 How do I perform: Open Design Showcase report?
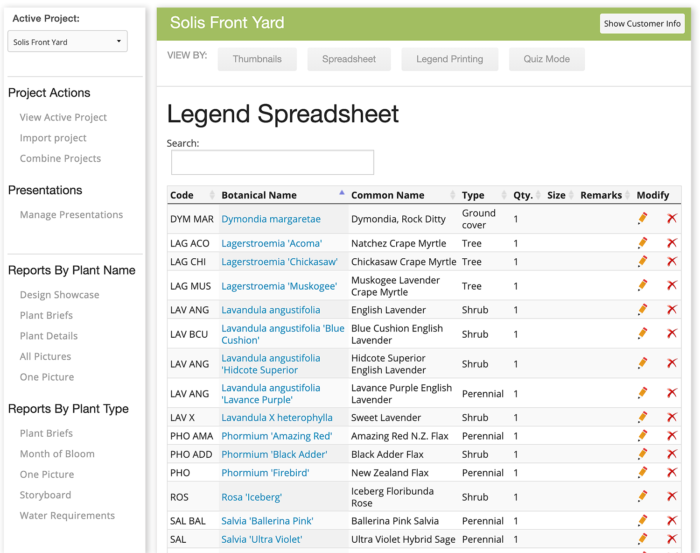coord(59,295)
